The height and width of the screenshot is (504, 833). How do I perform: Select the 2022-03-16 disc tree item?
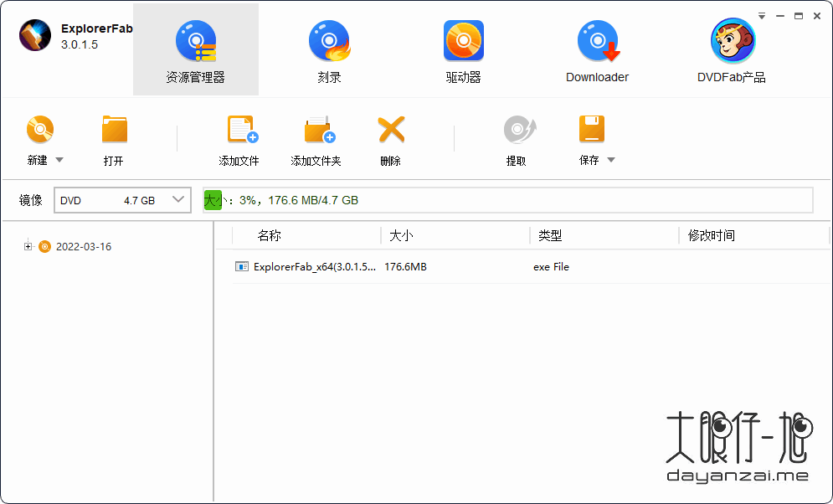pyautogui.click(x=84, y=246)
